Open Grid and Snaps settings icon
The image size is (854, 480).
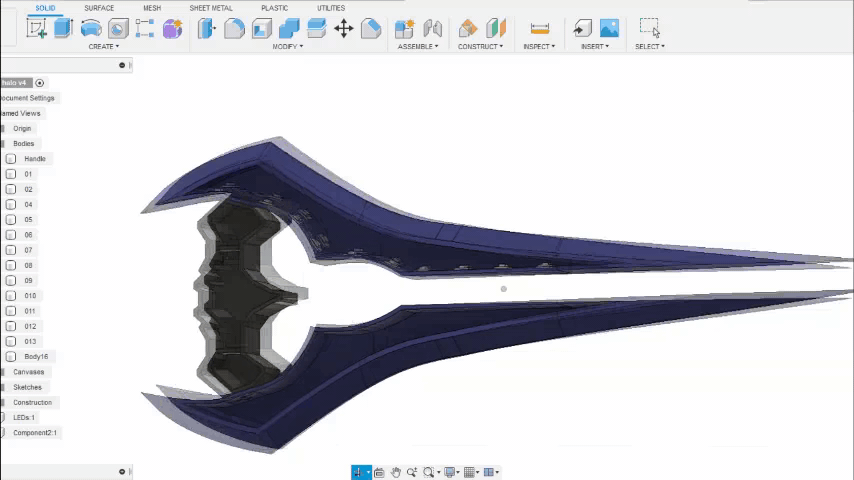click(x=469, y=472)
